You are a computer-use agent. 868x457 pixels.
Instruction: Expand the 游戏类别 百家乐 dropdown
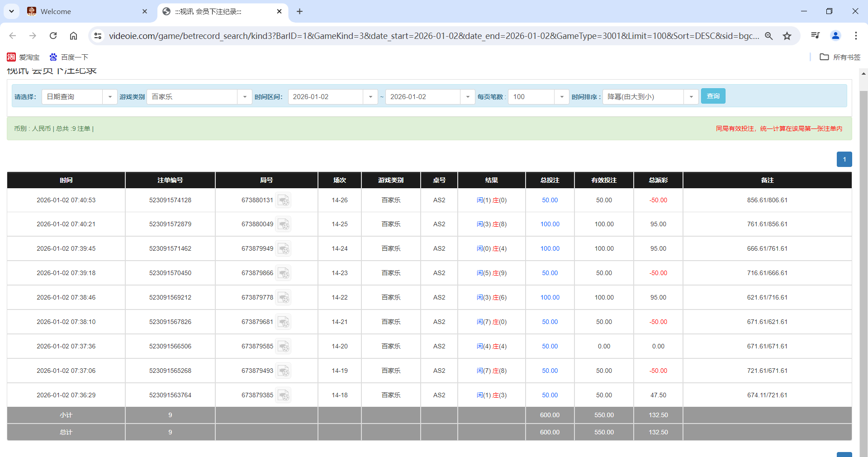pos(245,96)
